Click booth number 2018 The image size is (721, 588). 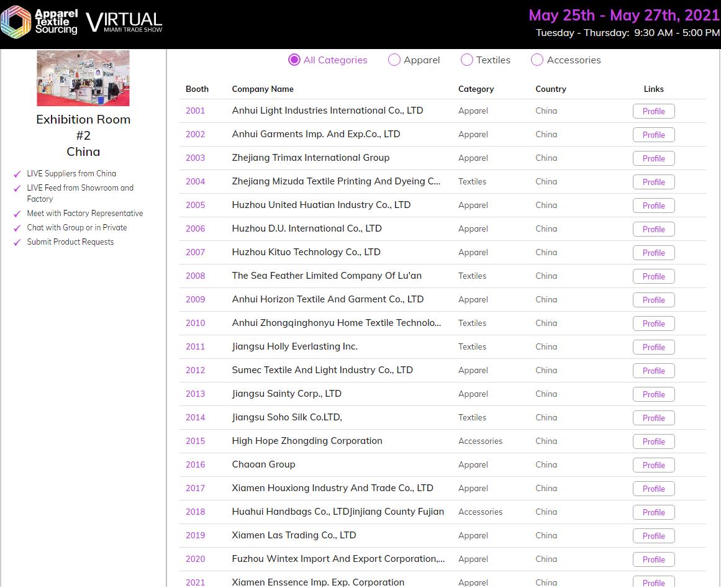[196, 512]
